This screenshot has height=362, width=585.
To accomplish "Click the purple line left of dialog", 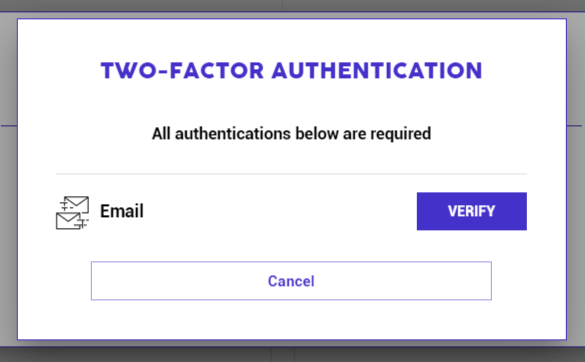I will point(8,126).
